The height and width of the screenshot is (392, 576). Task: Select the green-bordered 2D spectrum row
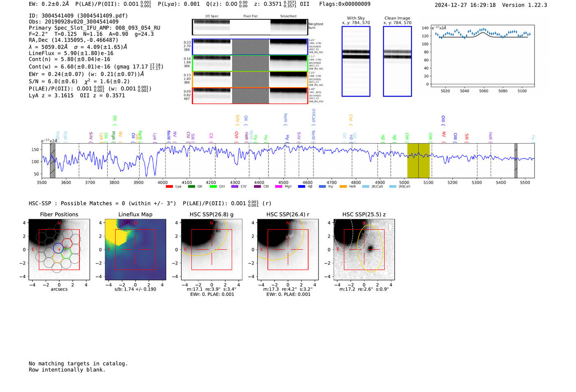[x=250, y=63]
